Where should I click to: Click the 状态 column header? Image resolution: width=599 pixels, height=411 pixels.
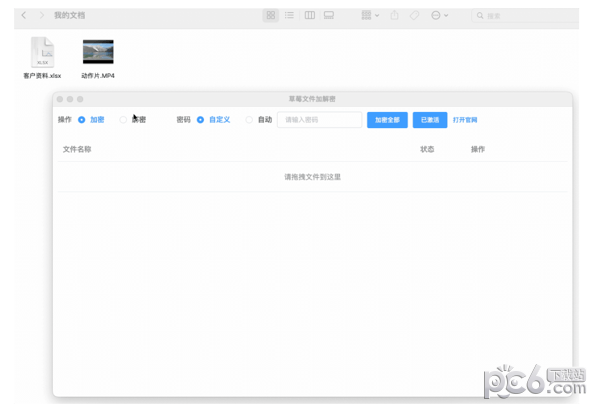point(427,149)
